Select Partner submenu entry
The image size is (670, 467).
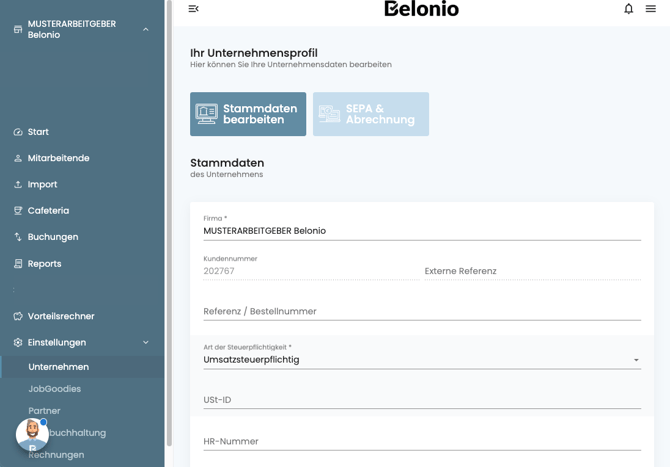(44, 411)
